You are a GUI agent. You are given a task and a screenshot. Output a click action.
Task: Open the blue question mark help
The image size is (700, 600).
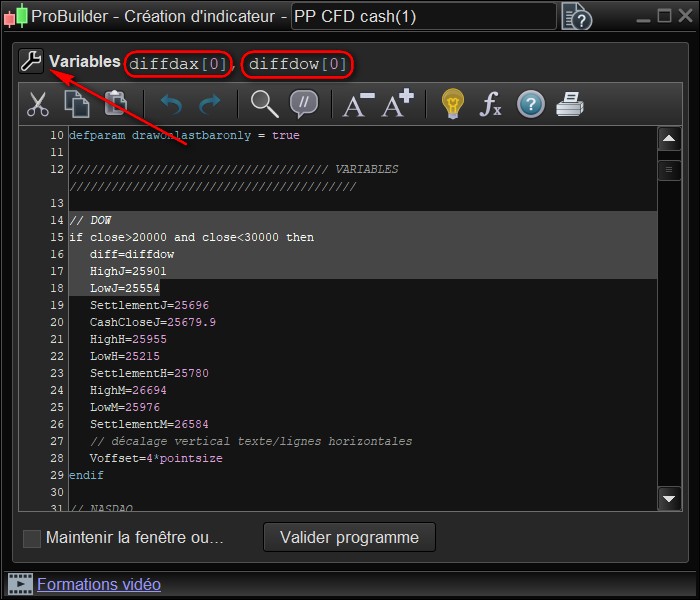531,104
